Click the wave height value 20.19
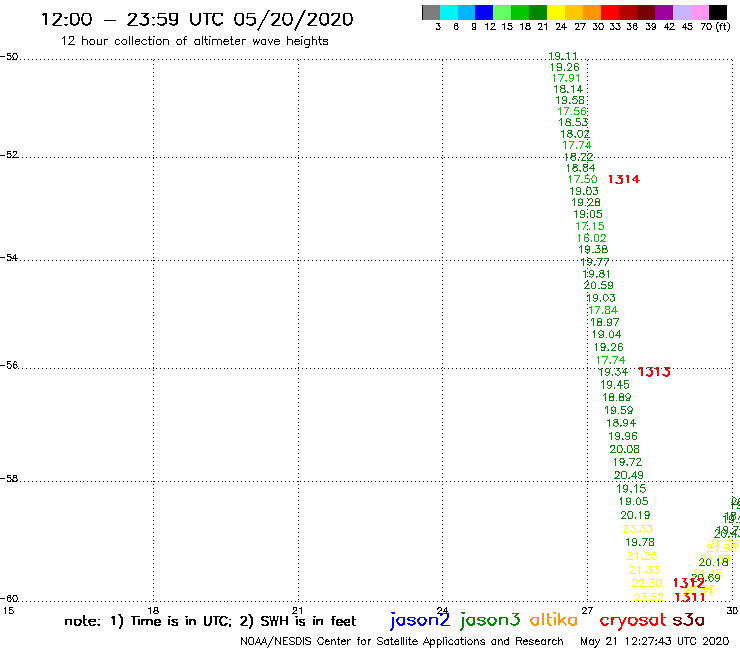 [x=635, y=515]
